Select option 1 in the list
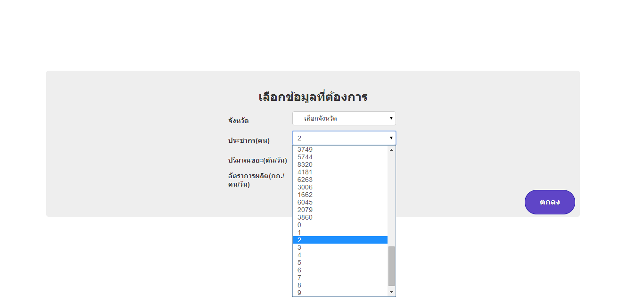Image resolution: width=644 pixels, height=303 pixels. click(340, 232)
